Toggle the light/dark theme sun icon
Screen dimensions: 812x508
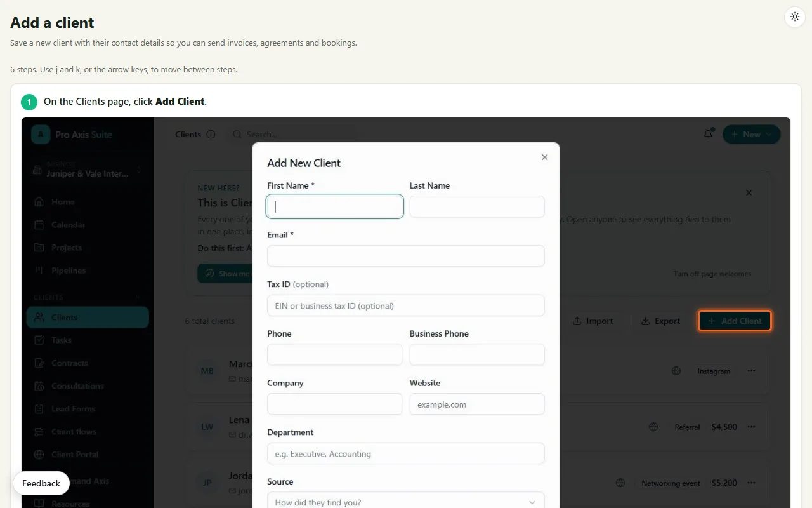click(x=795, y=17)
